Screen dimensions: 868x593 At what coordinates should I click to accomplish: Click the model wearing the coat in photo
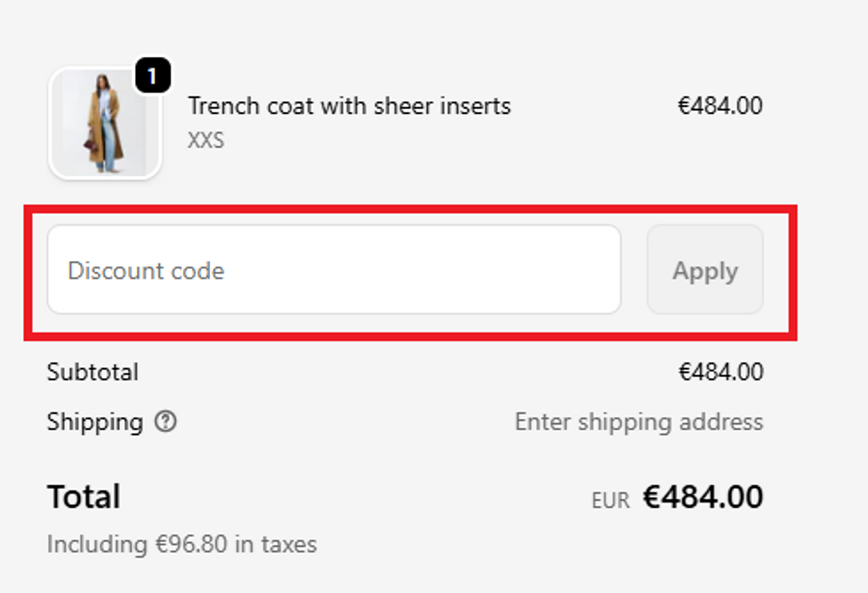tap(103, 123)
